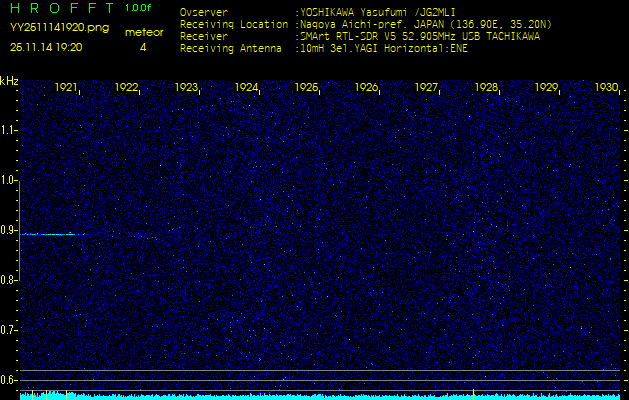Click the 26.11.14 19:20 date stamp
This screenshot has width=629, height=400.
[46, 47]
